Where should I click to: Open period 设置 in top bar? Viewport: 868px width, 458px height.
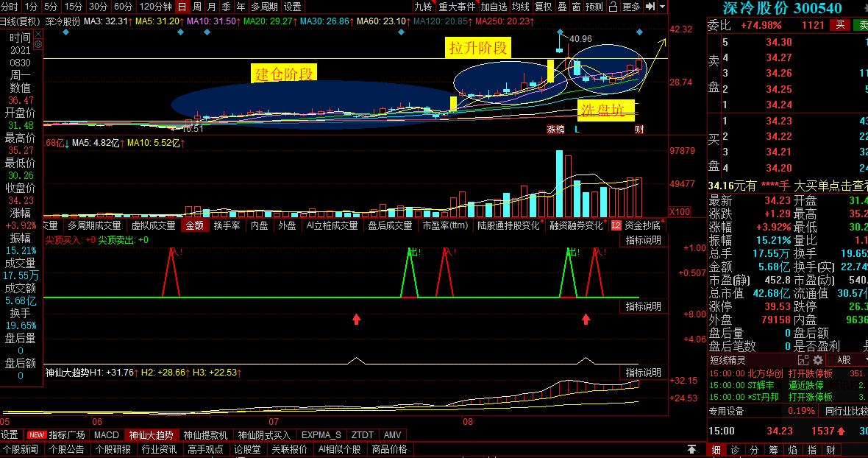coord(292,7)
